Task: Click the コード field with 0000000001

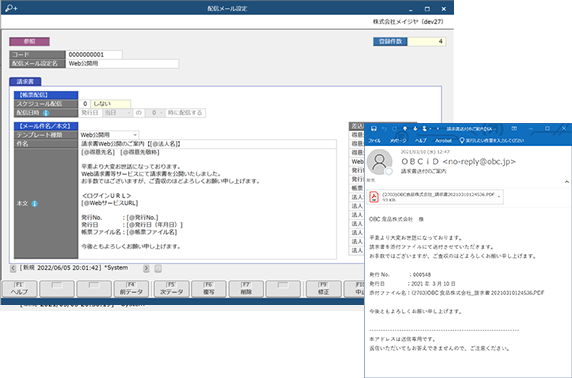Action: click(94, 55)
